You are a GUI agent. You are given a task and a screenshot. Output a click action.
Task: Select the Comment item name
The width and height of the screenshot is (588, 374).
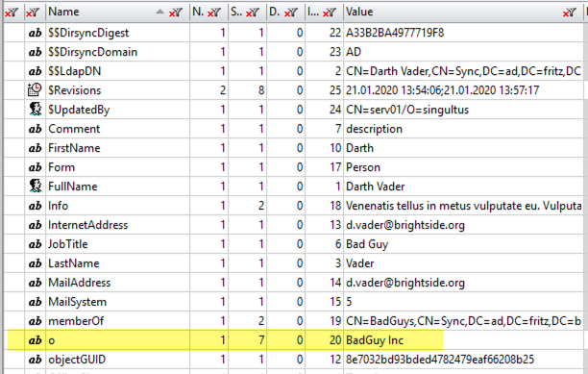74,129
